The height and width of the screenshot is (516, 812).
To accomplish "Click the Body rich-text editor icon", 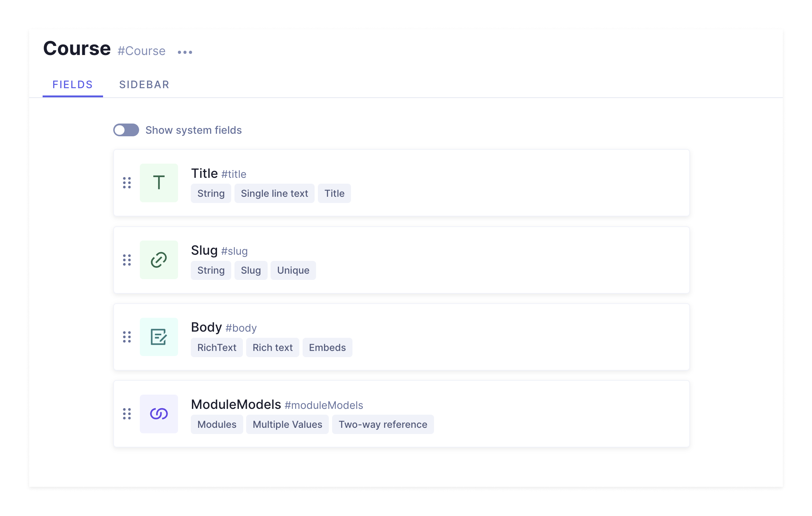I will 159,336.
